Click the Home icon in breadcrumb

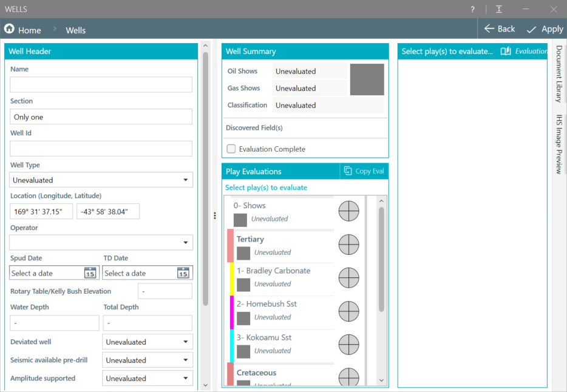9,29
